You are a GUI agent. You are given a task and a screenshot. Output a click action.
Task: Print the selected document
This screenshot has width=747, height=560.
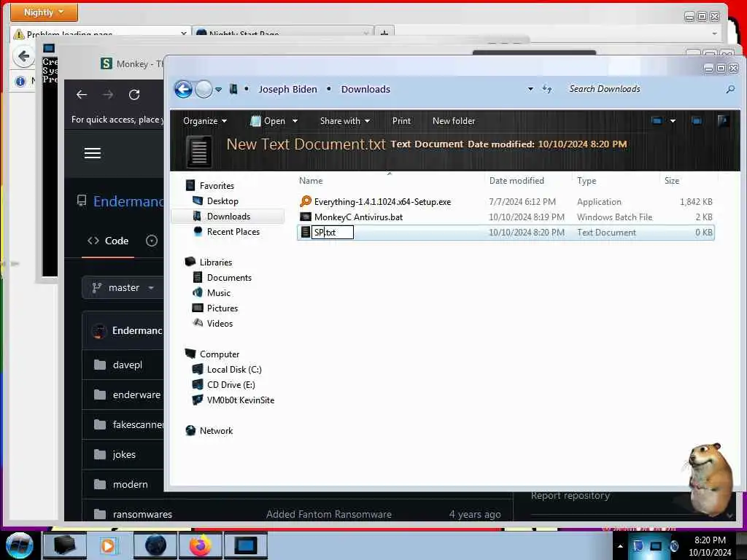(401, 121)
